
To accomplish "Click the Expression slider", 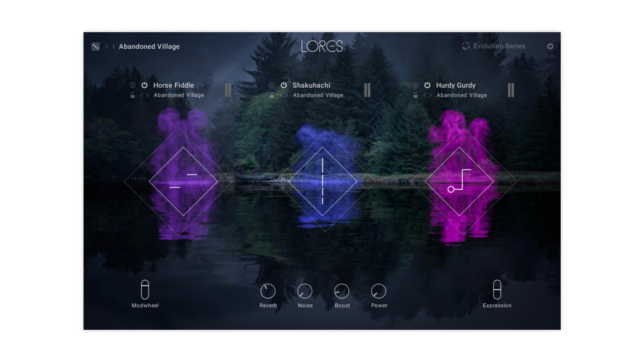I will [x=497, y=289].
